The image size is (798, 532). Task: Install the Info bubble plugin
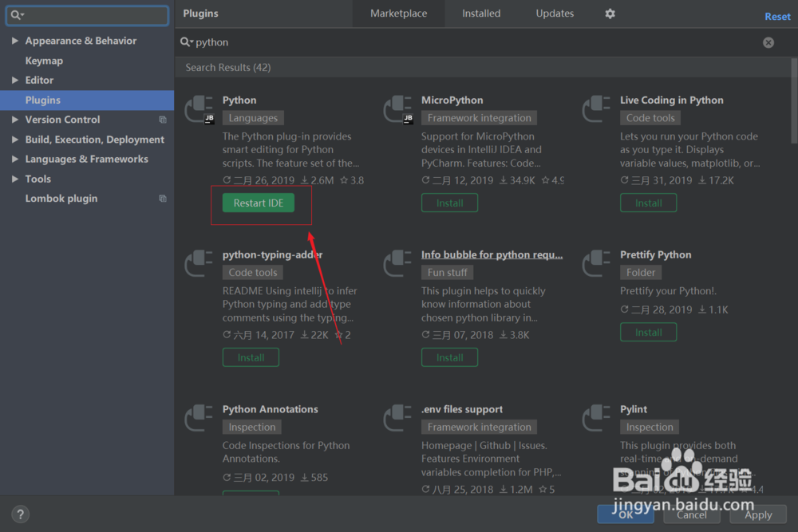449,357
